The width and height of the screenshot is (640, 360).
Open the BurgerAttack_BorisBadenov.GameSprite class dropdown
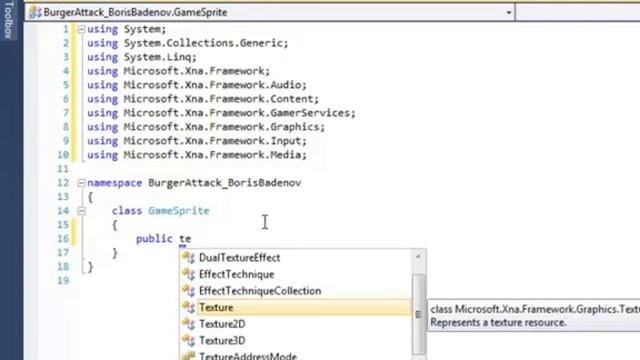click(x=509, y=13)
